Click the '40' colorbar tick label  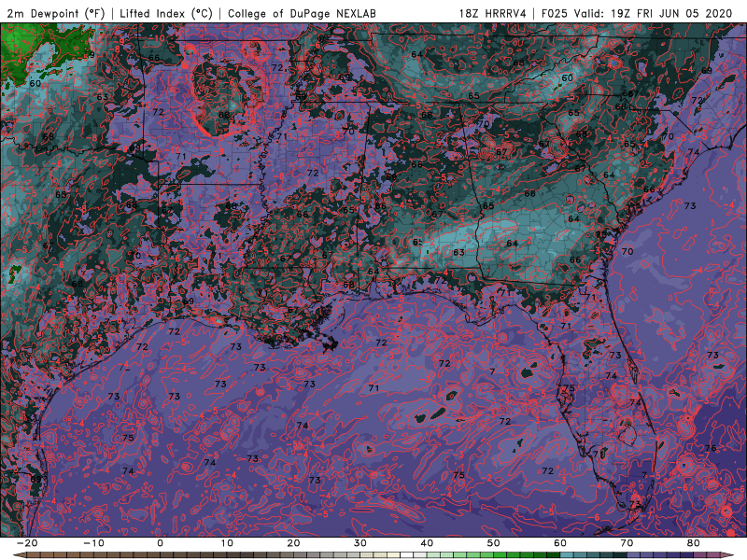point(427,543)
